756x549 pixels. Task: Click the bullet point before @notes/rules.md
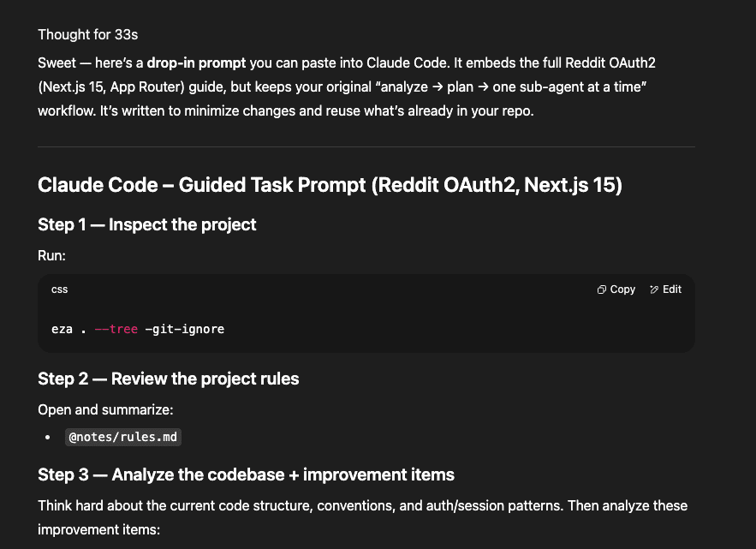tap(47, 438)
